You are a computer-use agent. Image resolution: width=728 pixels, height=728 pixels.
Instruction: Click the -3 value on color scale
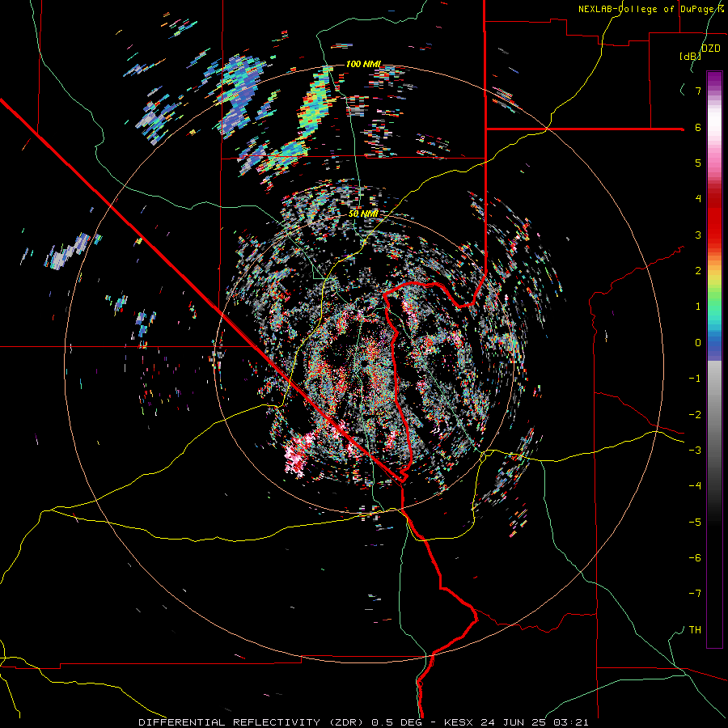695,451
